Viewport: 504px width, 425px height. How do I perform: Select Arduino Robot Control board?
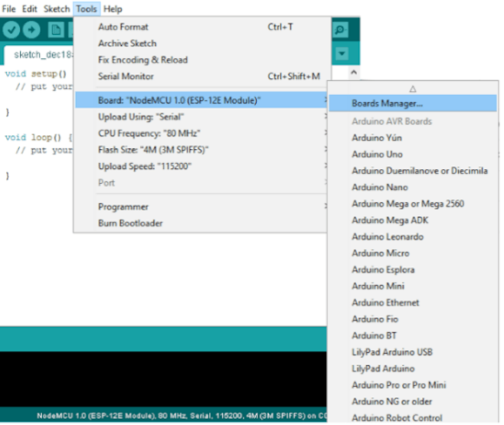click(x=413, y=418)
